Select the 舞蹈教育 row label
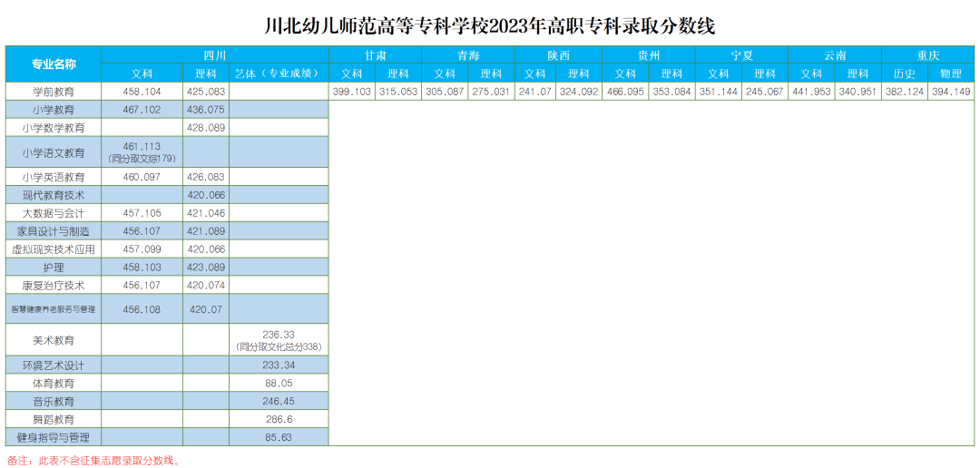980x468 pixels. pyautogui.click(x=54, y=419)
